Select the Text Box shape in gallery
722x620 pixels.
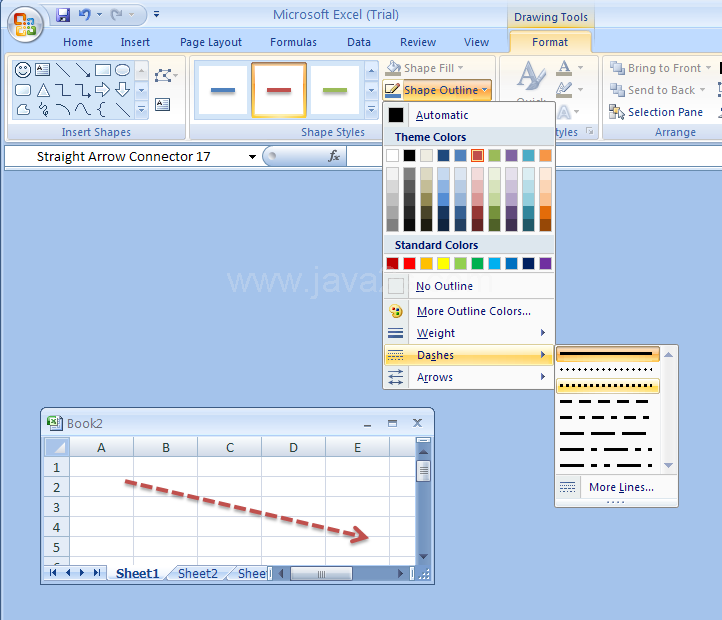tap(42, 70)
